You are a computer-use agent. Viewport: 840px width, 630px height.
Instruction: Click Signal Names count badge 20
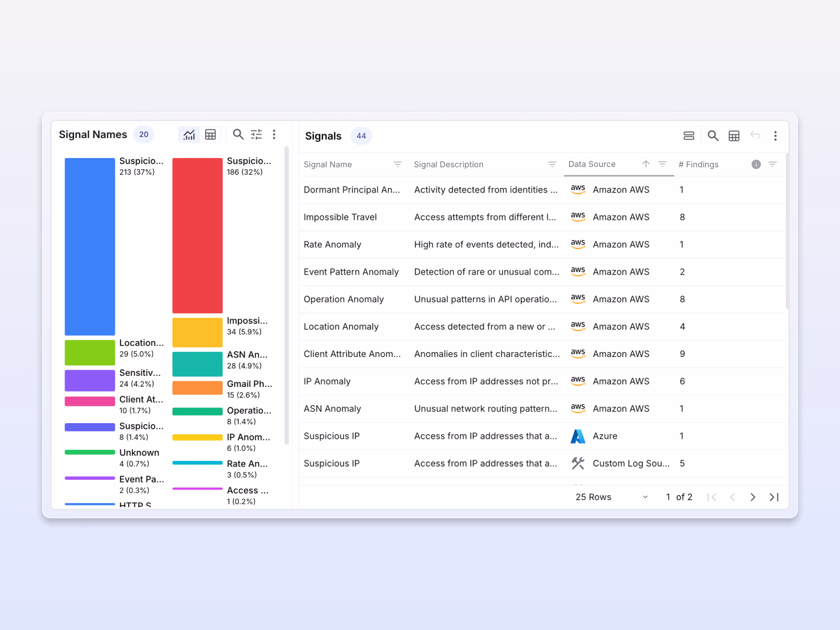[144, 134]
